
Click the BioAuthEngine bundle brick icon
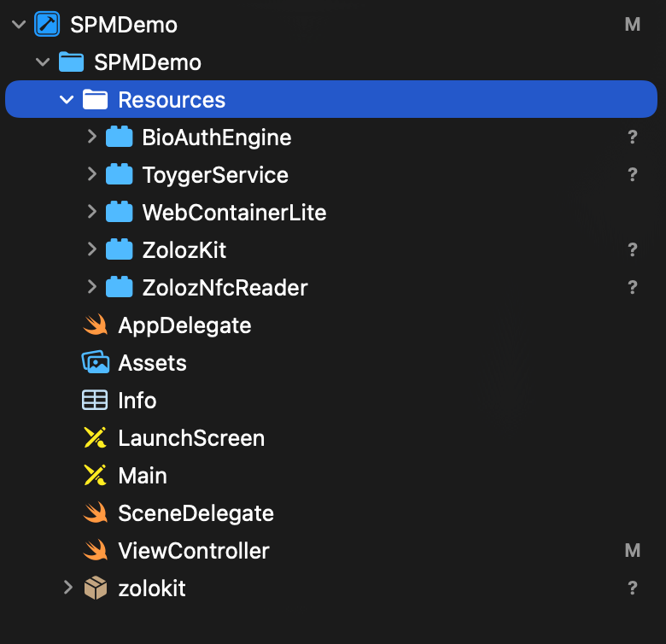coord(119,138)
